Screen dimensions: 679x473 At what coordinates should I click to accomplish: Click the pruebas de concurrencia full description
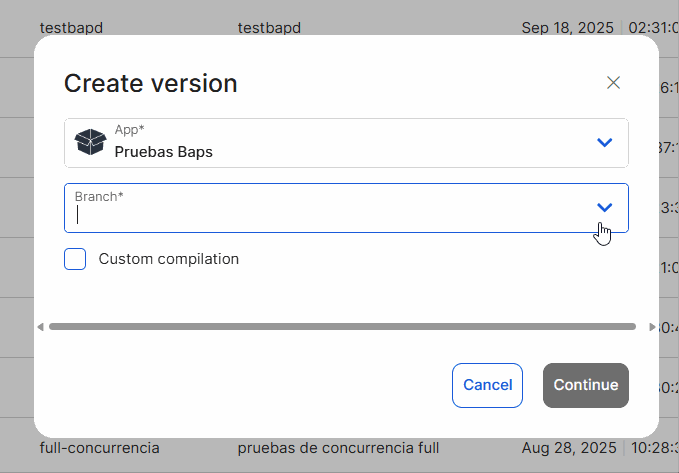coord(338,448)
